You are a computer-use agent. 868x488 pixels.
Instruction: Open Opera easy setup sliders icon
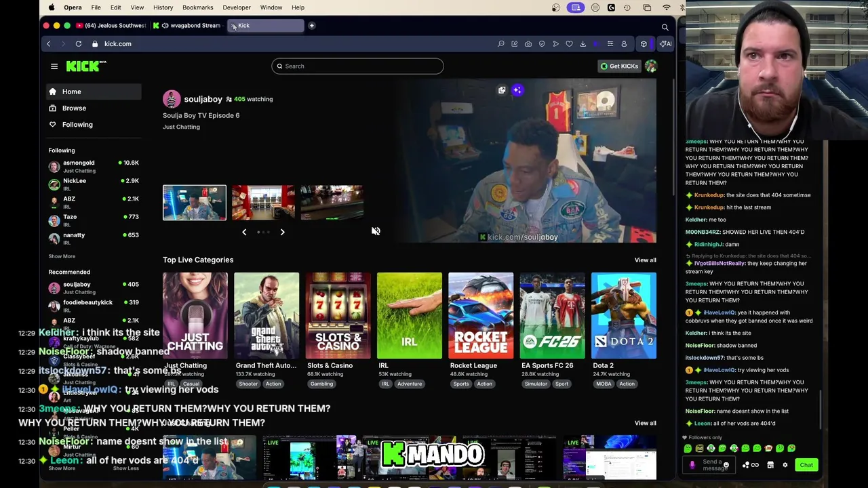coord(610,44)
